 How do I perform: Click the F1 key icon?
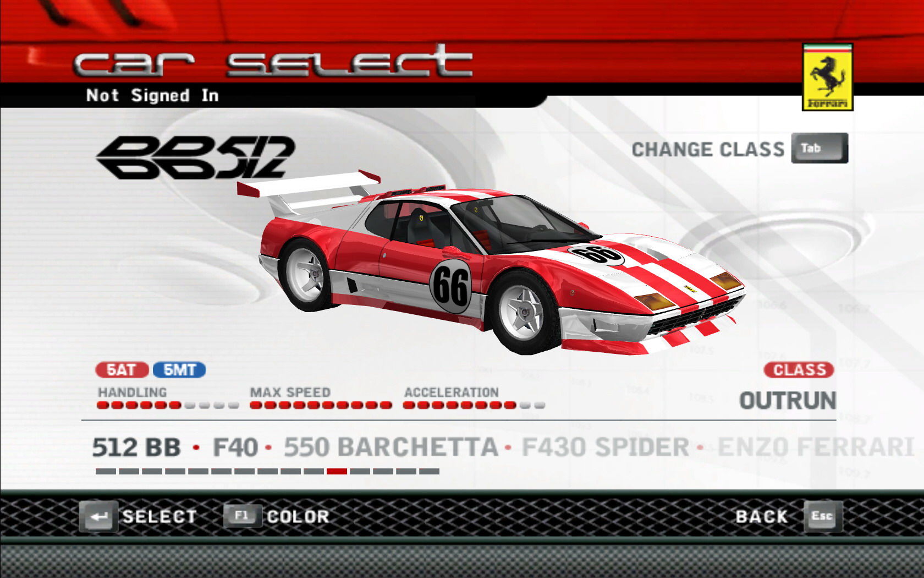[242, 516]
